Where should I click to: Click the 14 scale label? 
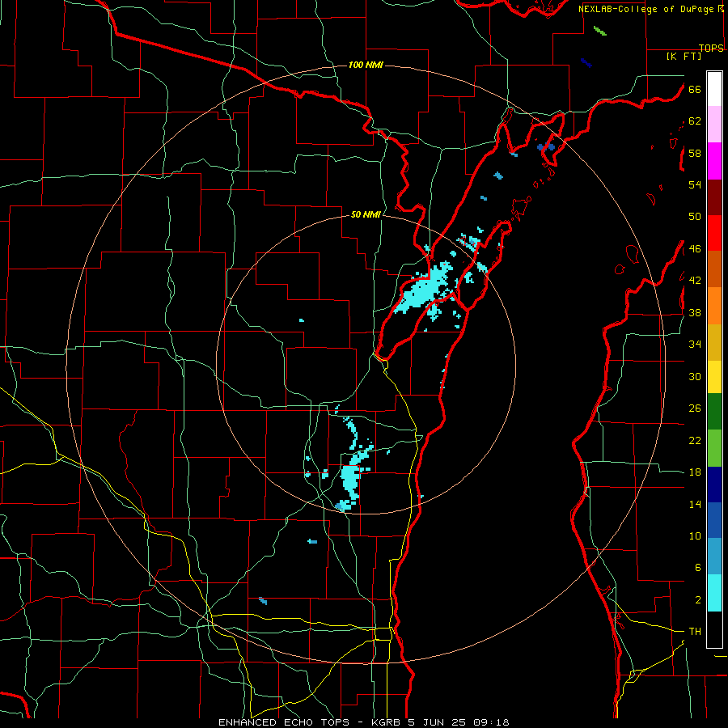point(695,504)
